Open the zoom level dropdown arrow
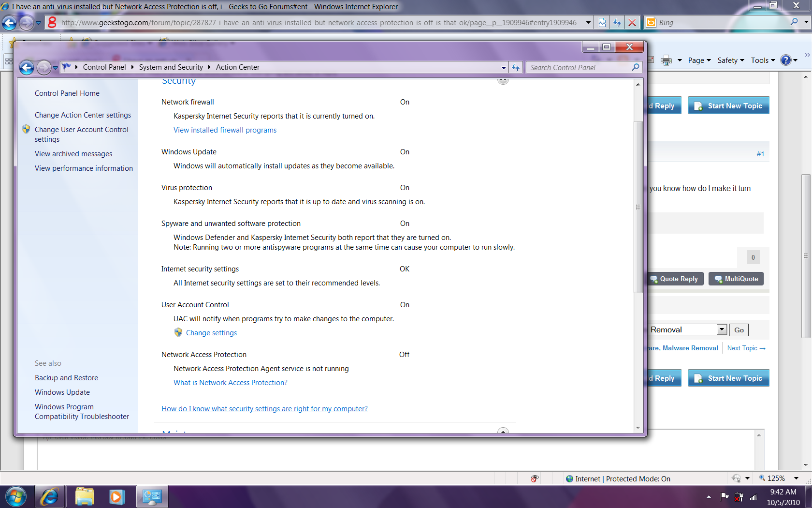The image size is (812, 508). point(796,478)
